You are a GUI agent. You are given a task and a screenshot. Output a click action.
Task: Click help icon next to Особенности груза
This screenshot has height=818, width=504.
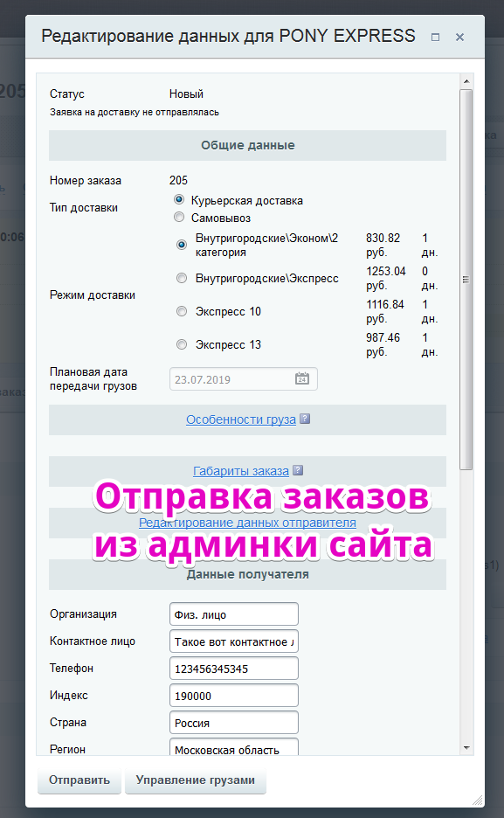click(x=306, y=419)
